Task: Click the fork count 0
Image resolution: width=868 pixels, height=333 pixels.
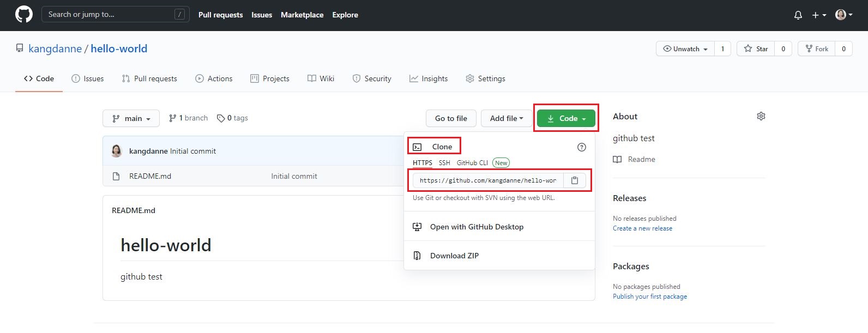Action: coord(843,49)
